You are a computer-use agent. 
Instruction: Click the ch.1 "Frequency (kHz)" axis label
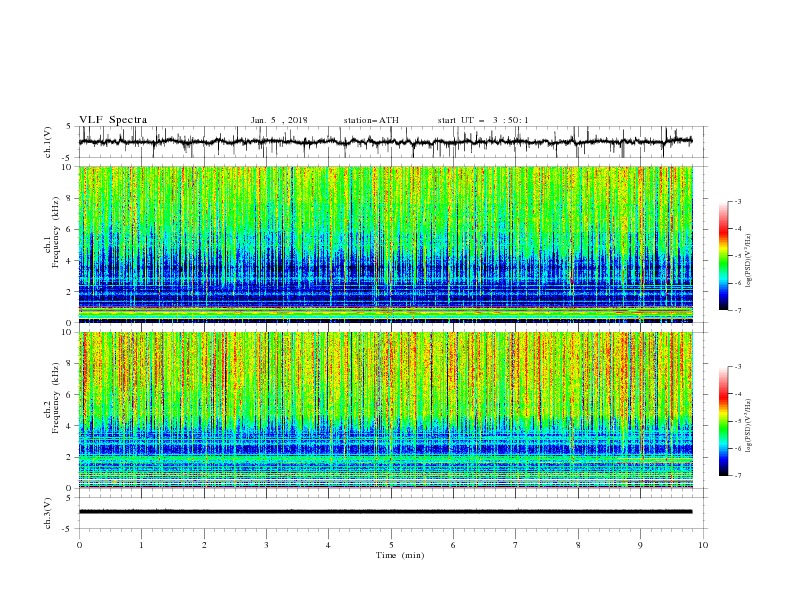point(56,232)
